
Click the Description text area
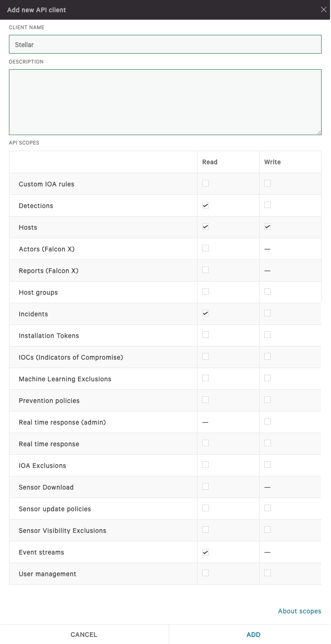(x=165, y=102)
